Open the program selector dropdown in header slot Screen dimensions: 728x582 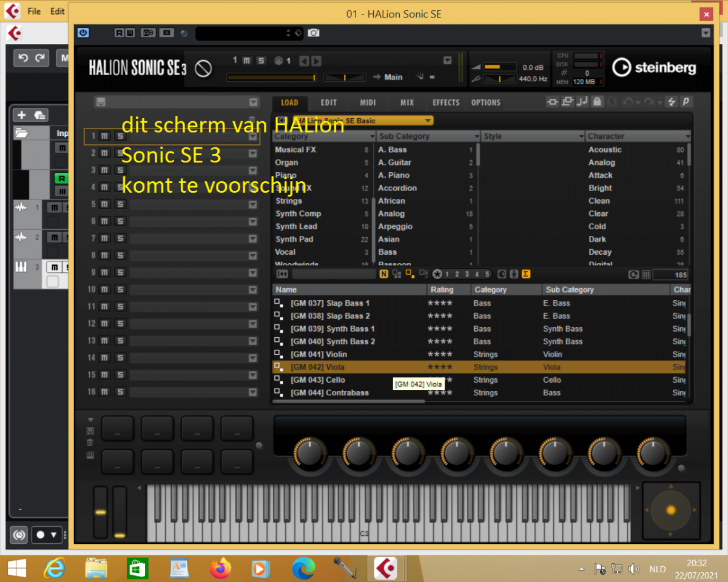pos(447,60)
